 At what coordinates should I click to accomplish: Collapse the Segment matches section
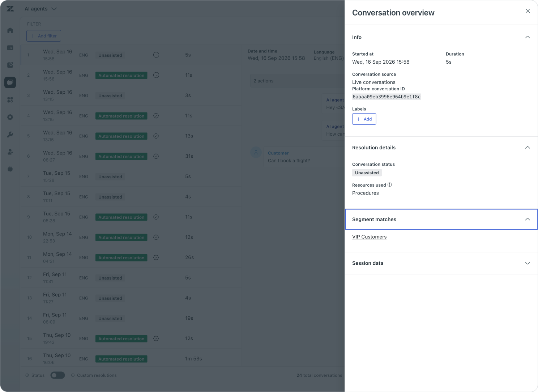(528, 220)
